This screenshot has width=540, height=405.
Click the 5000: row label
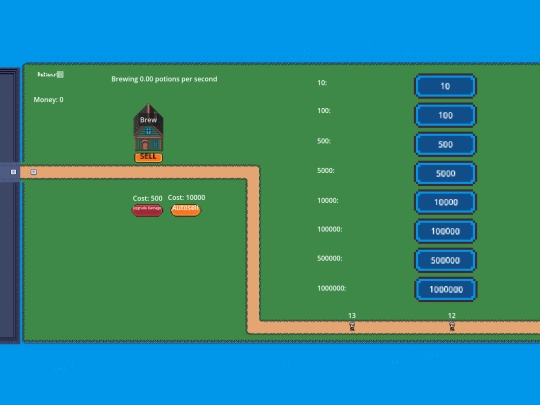326,170
